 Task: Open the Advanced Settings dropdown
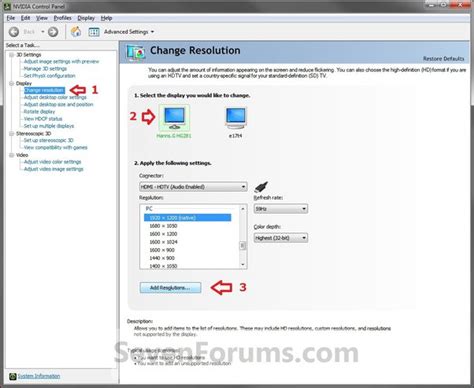tap(129, 32)
